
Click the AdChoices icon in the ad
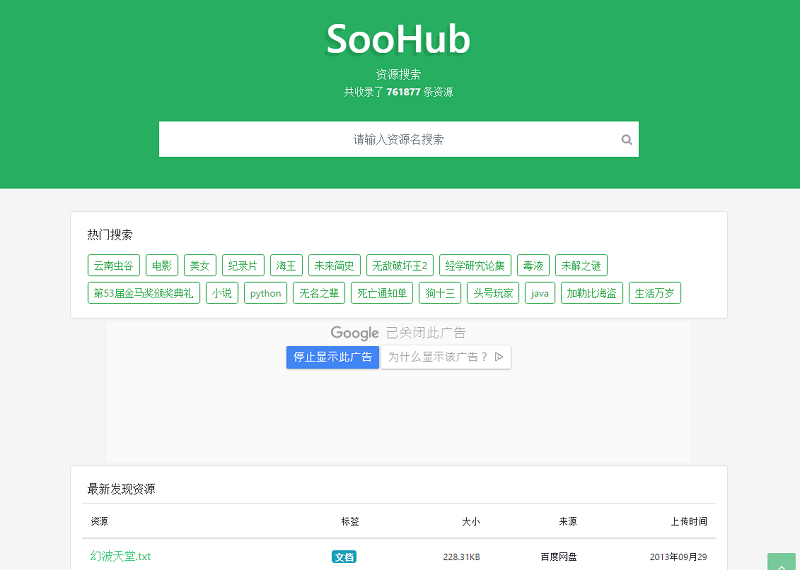pos(499,357)
